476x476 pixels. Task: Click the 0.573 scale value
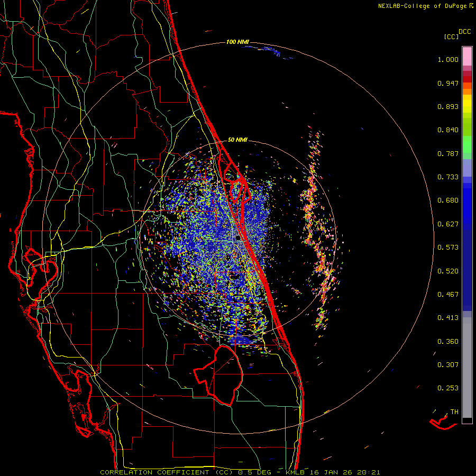pyautogui.click(x=448, y=248)
